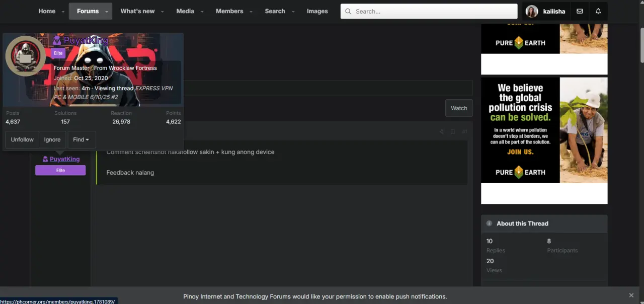
Task: Open the Members nav item
Action: pos(229,11)
